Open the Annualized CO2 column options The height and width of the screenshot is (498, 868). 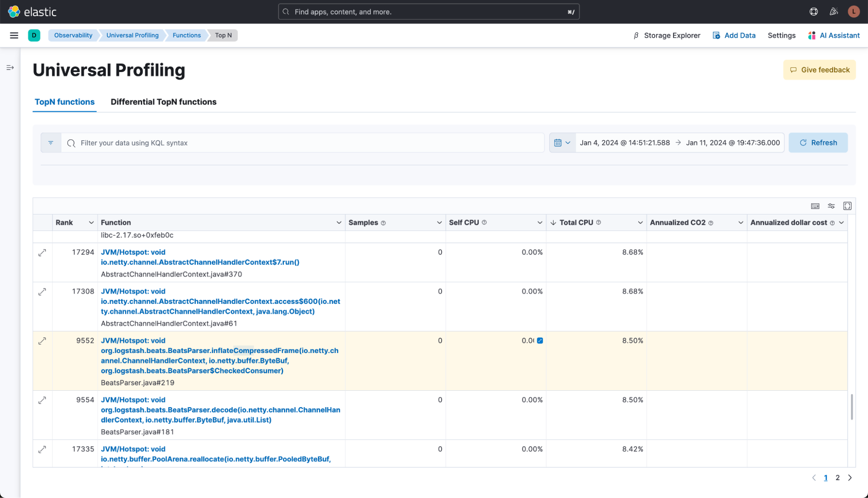click(740, 222)
